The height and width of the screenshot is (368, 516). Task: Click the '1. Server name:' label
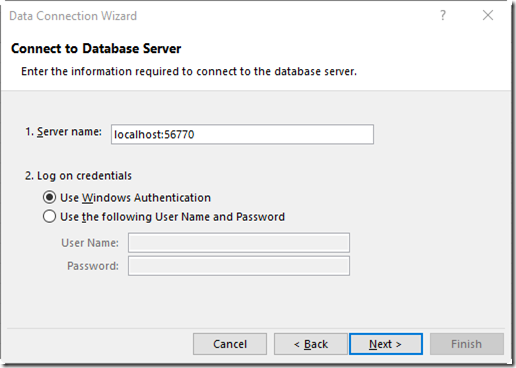63,132
